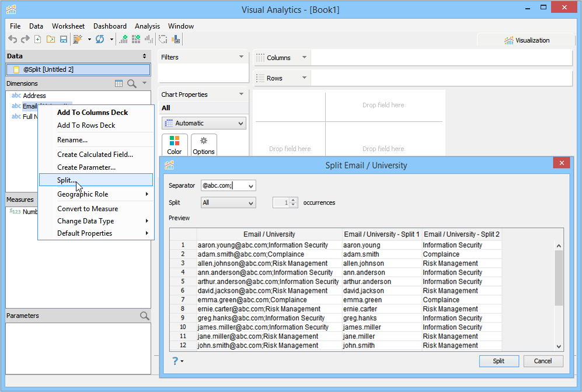Click the help question mark in Split dialog
Screen dimensions: 582x392
[175, 361]
